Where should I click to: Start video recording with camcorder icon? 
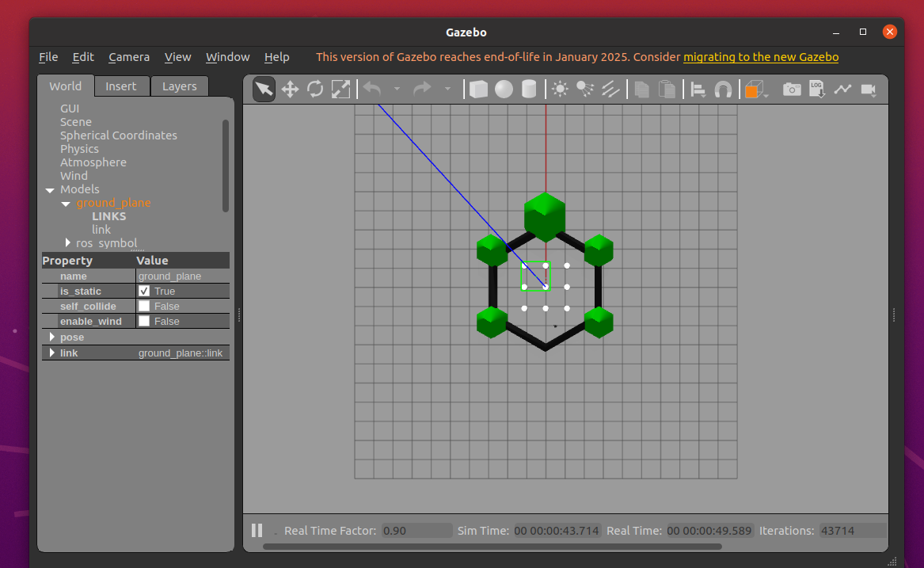(x=869, y=89)
